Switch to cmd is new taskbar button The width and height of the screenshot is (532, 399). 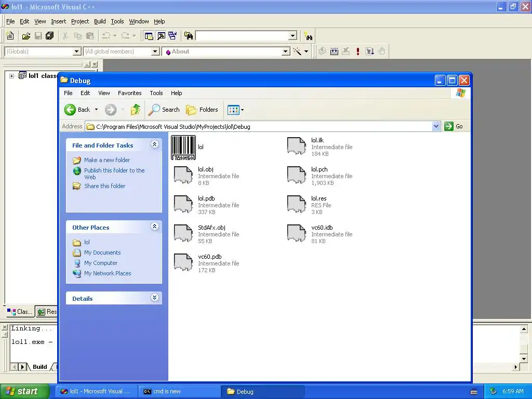pos(180,392)
